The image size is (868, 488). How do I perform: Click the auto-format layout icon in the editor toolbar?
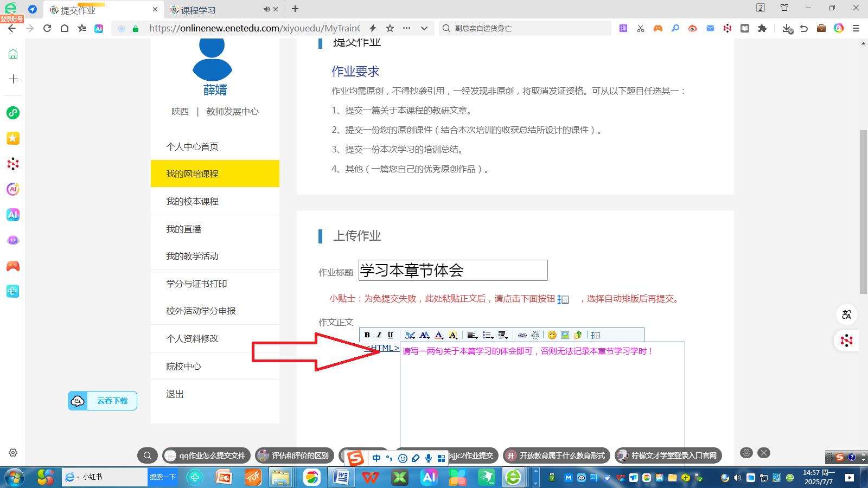coord(596,335)
